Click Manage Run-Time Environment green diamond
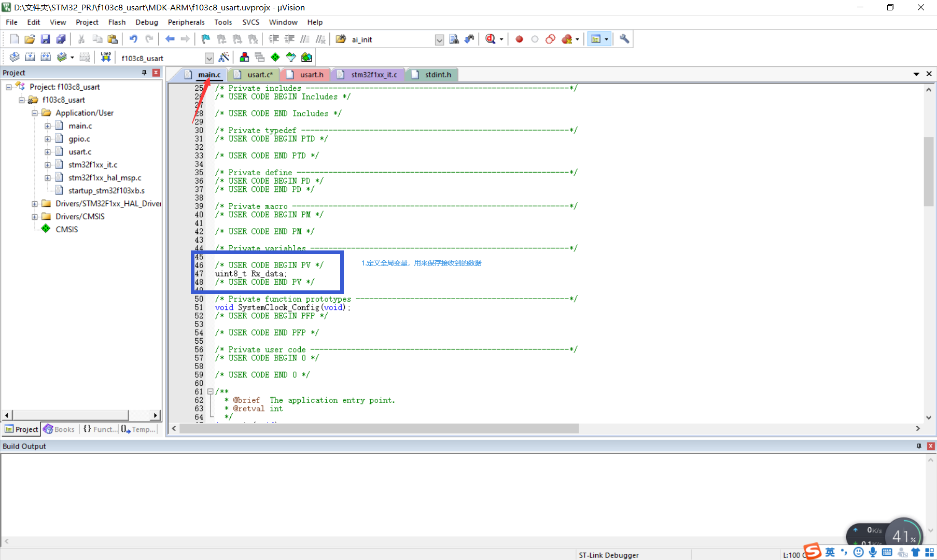Image resolution: width=937 pixels, height=560 pixels. point(275,58)
